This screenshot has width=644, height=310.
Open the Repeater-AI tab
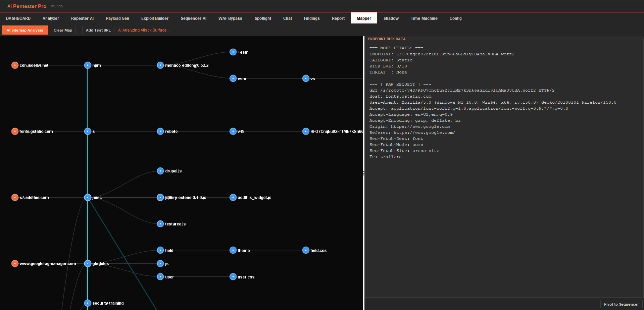pyautogui.click(x=82, y=18)
